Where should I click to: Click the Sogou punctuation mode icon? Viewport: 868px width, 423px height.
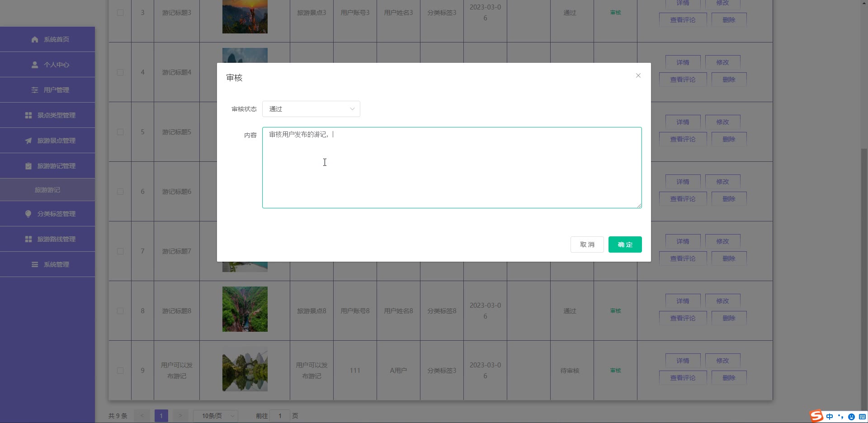pos(840,417)
